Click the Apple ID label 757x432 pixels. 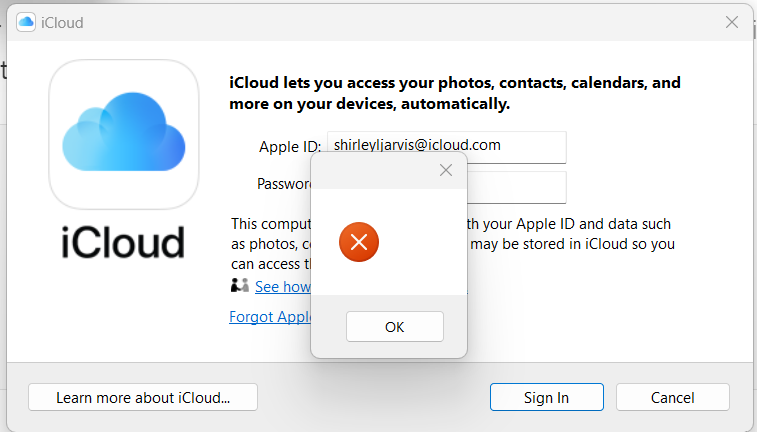pos(289,147)
